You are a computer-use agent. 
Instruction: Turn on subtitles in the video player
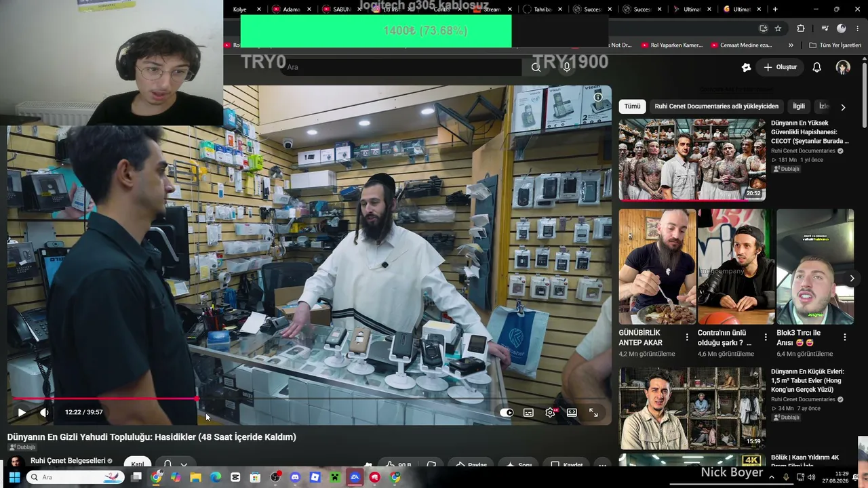(x=528, y=412)
